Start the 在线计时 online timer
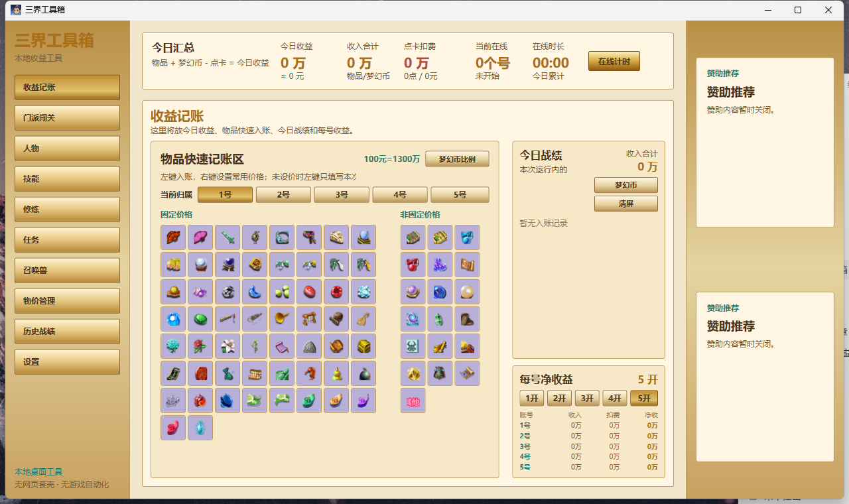 coord(614,61)
